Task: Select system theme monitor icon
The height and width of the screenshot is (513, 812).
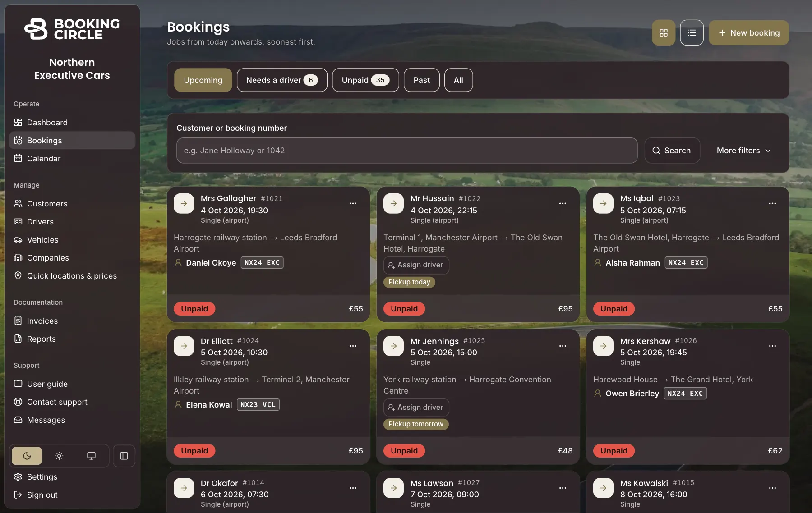Action: (91, 456)
